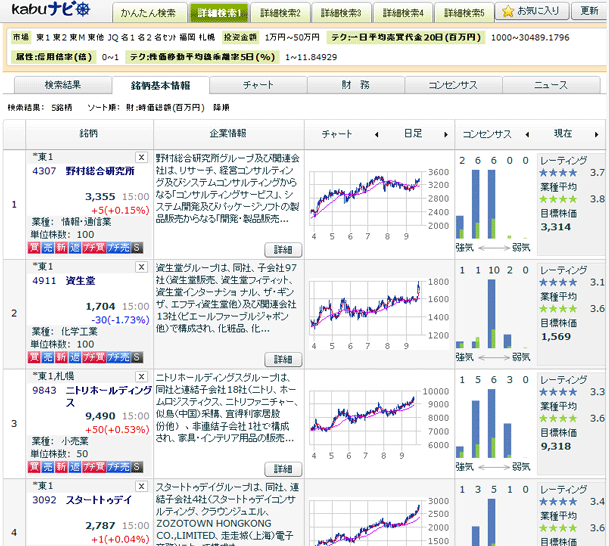Click the プチ売 icon for 野村総合研究所
Screen dimensions: 610x546
118,248
